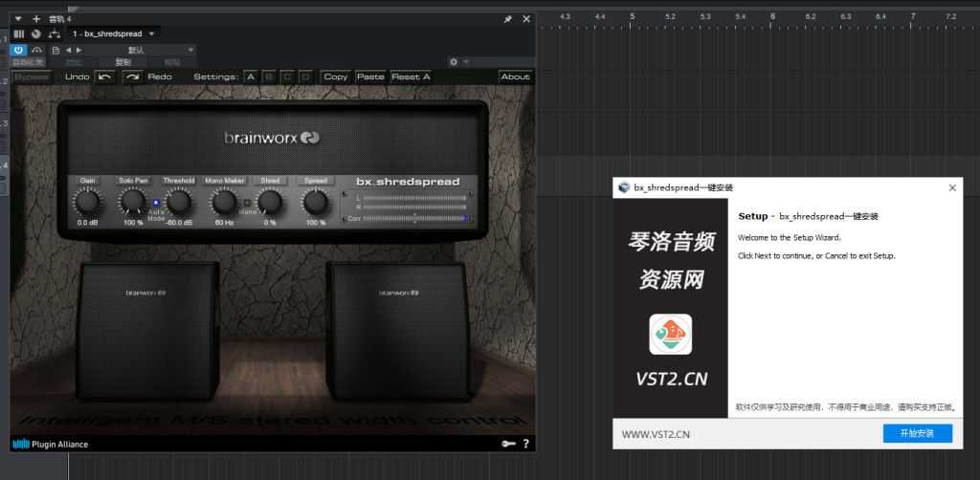Open the preset file page icon
This screenshot has width=980, height=480.
56,50
